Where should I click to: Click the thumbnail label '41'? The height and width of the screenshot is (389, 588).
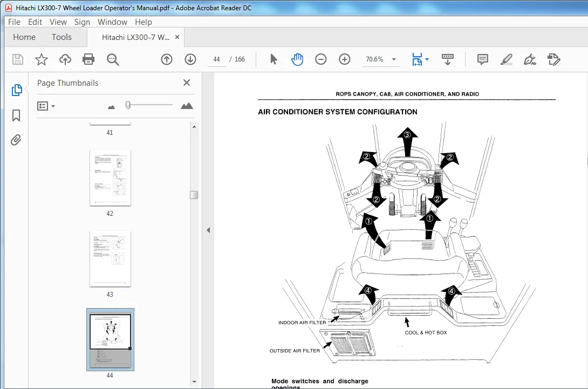[110, 132]
